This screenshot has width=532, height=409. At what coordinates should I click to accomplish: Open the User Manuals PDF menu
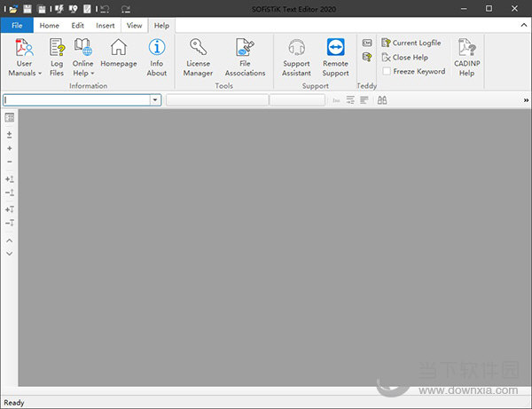25,57
